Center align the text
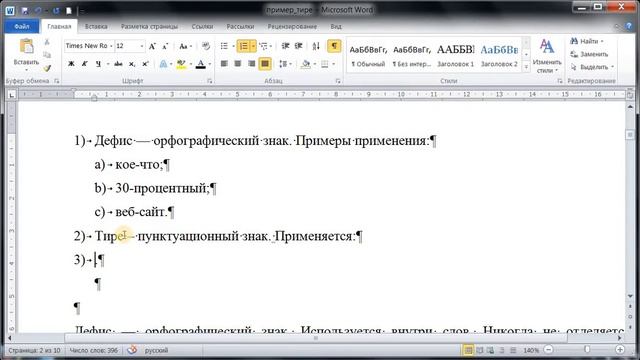Screen dimensions: 640x360 click(x=238, y=64)
